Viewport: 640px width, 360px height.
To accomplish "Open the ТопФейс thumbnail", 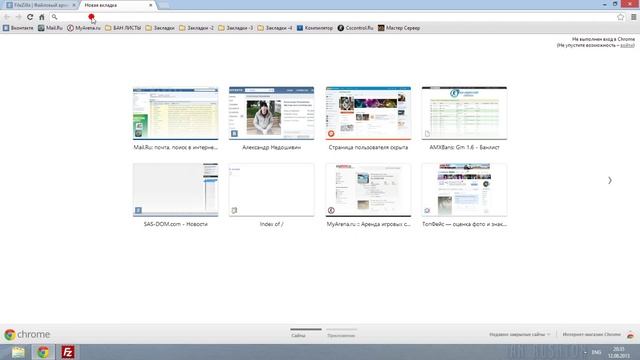I will (464, 190).
